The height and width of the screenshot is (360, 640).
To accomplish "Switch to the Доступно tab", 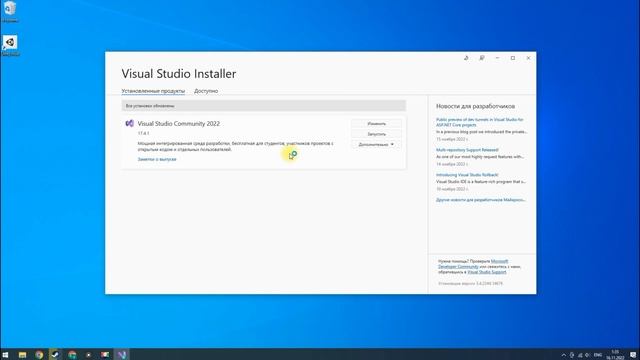I will [x=206, y=91].
